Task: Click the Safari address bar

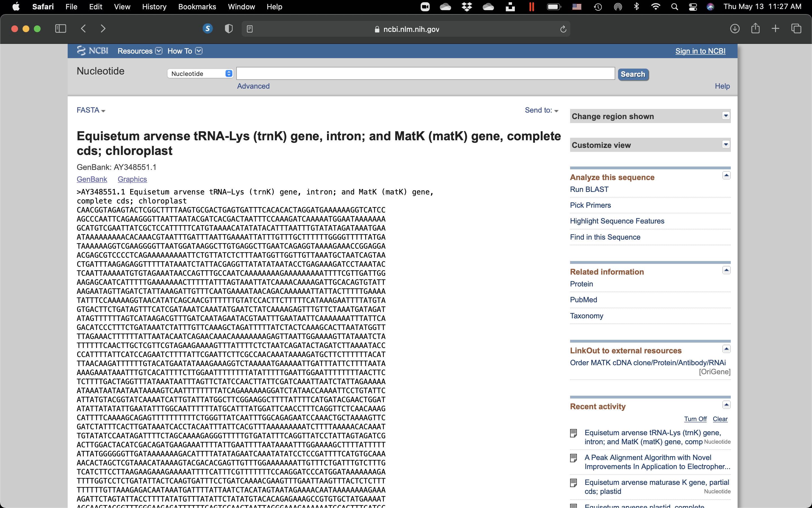Action: [x=406, y=29]
